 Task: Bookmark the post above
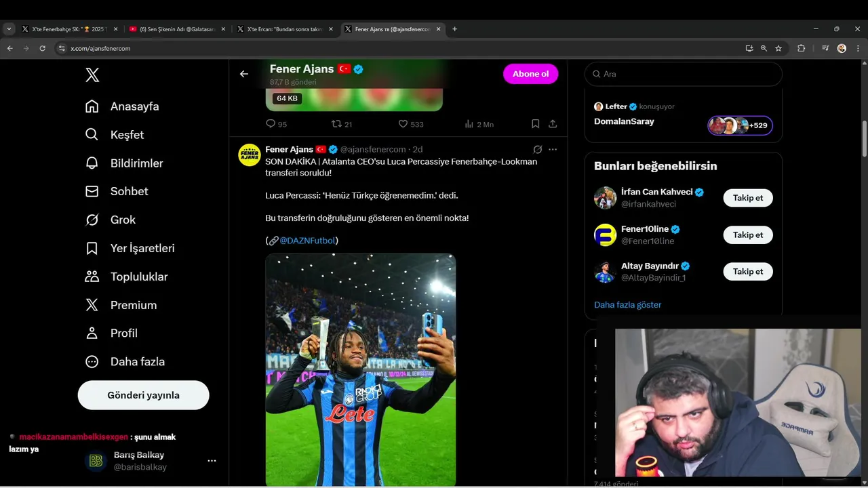[535, 124]
